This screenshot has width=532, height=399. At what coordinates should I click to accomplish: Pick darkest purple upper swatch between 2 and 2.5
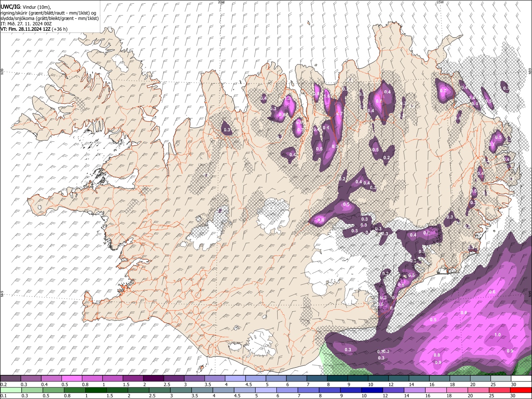153,378
